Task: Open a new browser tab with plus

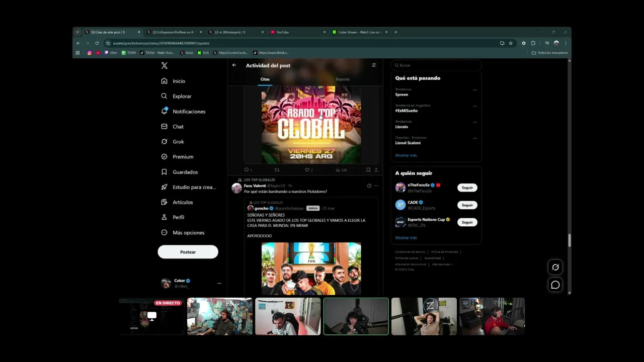Action: coord(395,32)
